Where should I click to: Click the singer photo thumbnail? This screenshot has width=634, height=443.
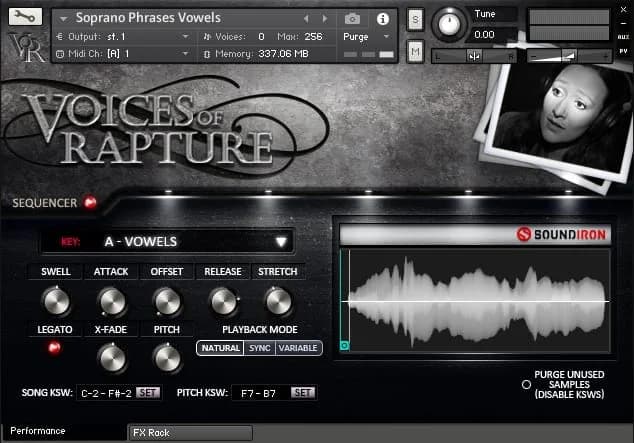(x=559, y=121)
